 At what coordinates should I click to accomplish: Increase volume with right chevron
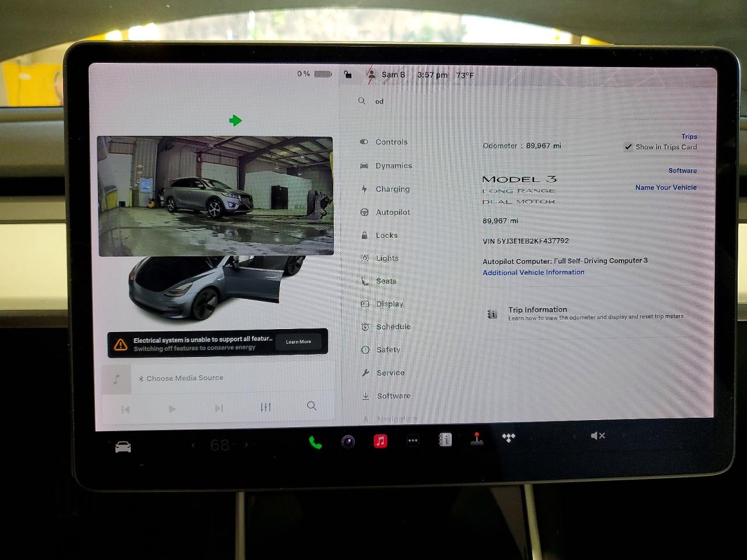(623, 435)
